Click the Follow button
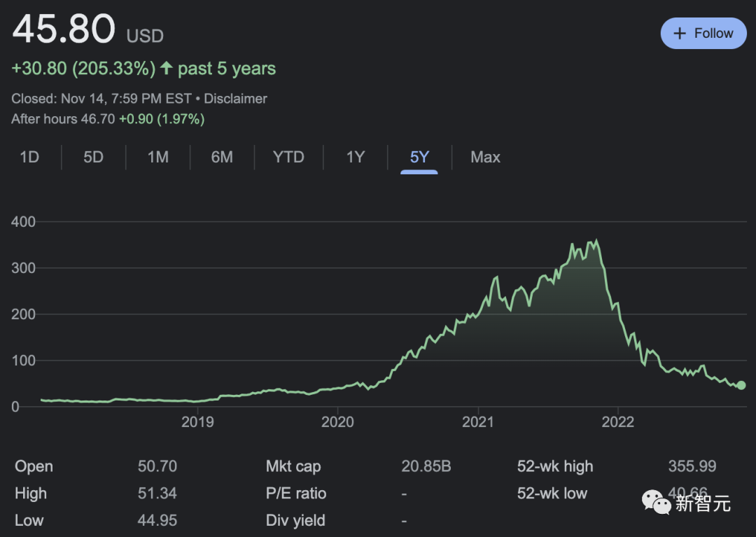 tap(703, 34)
